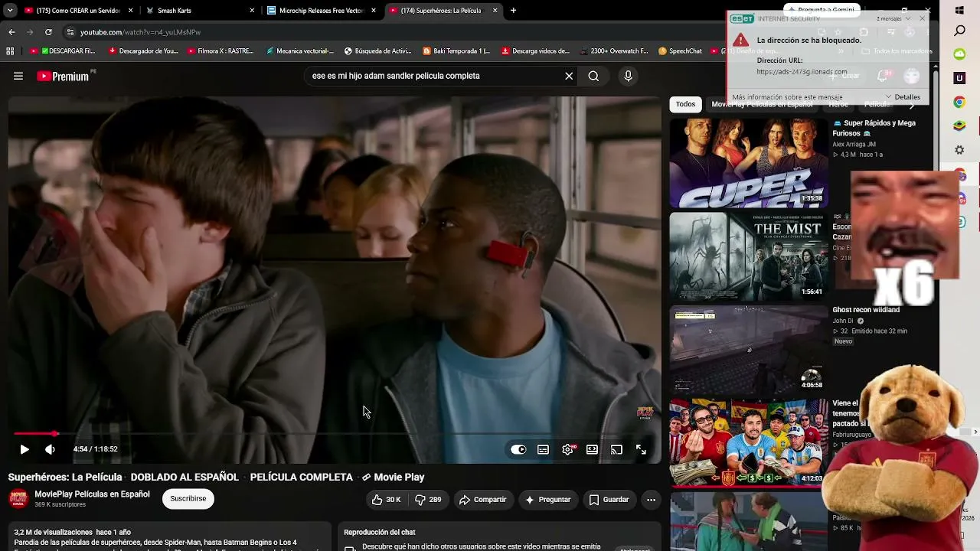Switch to Como CREAR un Servidor tab
This screenshot has width=980, height=551.
(x=78, y=11)
